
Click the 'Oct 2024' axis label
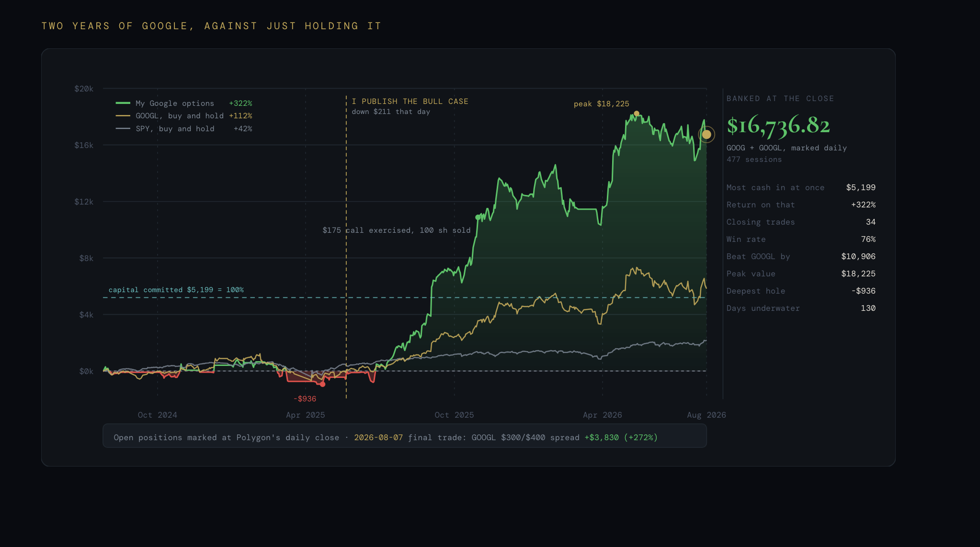[x=158, y=415]
